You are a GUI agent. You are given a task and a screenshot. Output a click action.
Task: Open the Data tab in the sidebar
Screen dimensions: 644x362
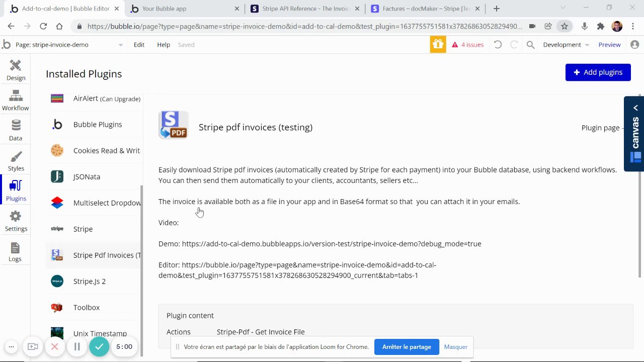(16, 131)
